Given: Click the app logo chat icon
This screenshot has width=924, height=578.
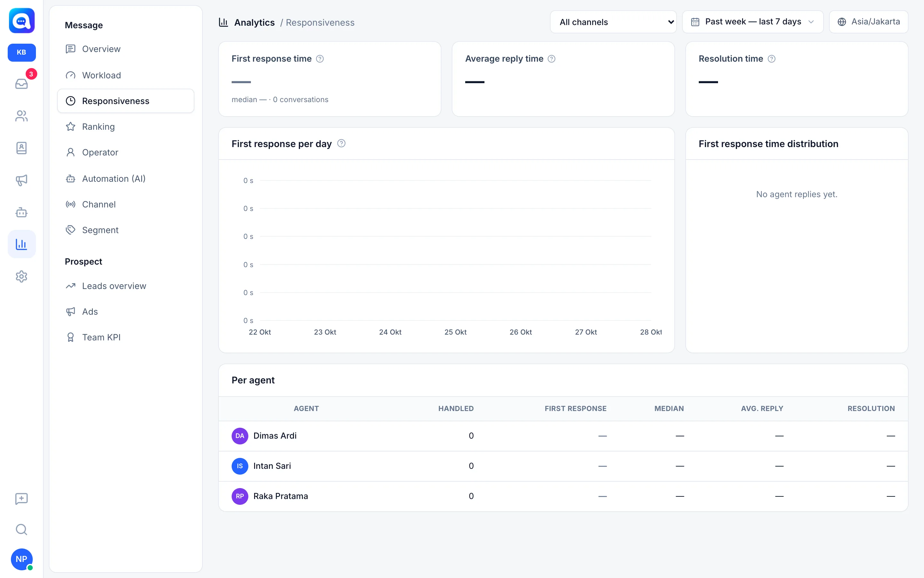Looking at the screenshot, I should [x=22, y=21].
